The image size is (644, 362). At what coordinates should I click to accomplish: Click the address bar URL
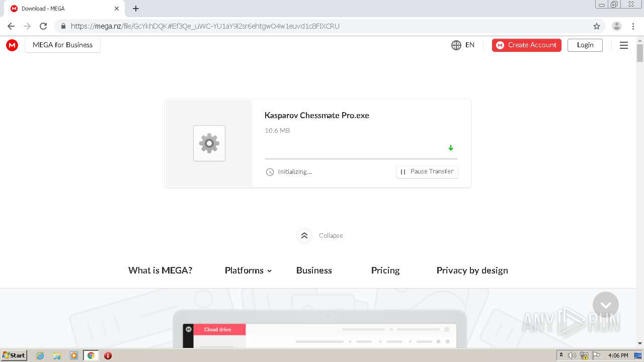click(205, 26)
